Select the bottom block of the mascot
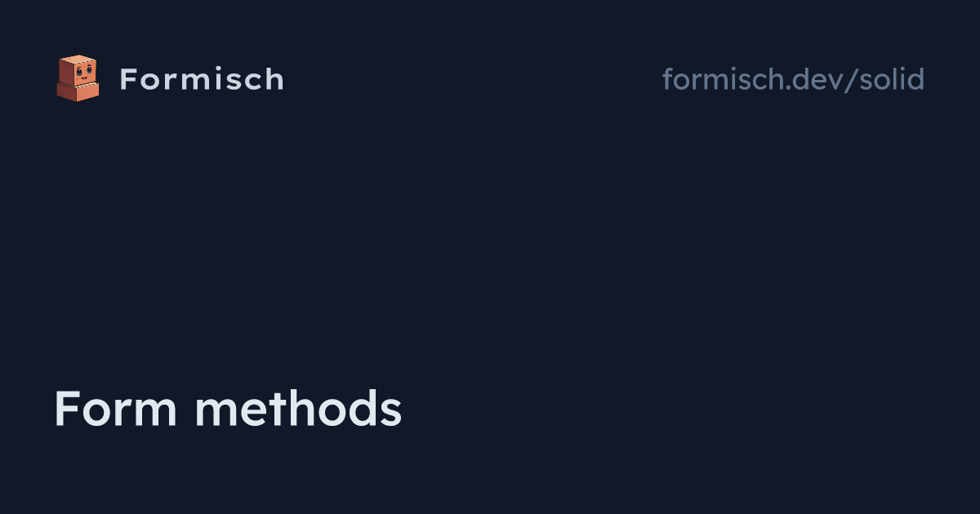This screenshot has width=980, height=514. [78, 91]
